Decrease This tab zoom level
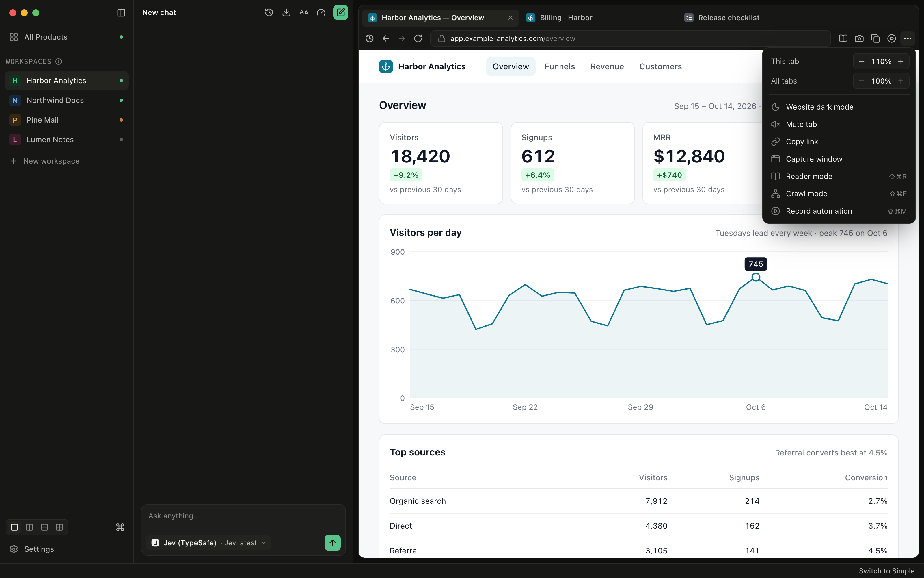The height and width of the screenshot is (578, 924). [x=861, y=62]
